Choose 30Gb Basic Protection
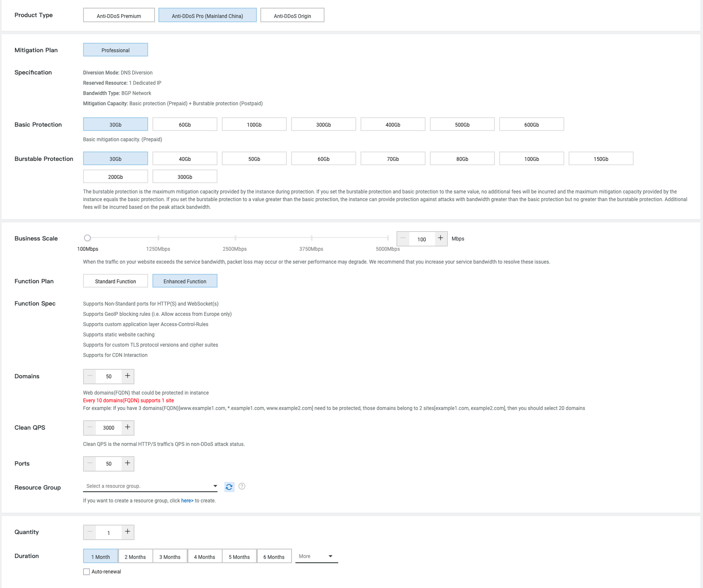Viewport: 703px width, 588px height. tap(116, 124)
